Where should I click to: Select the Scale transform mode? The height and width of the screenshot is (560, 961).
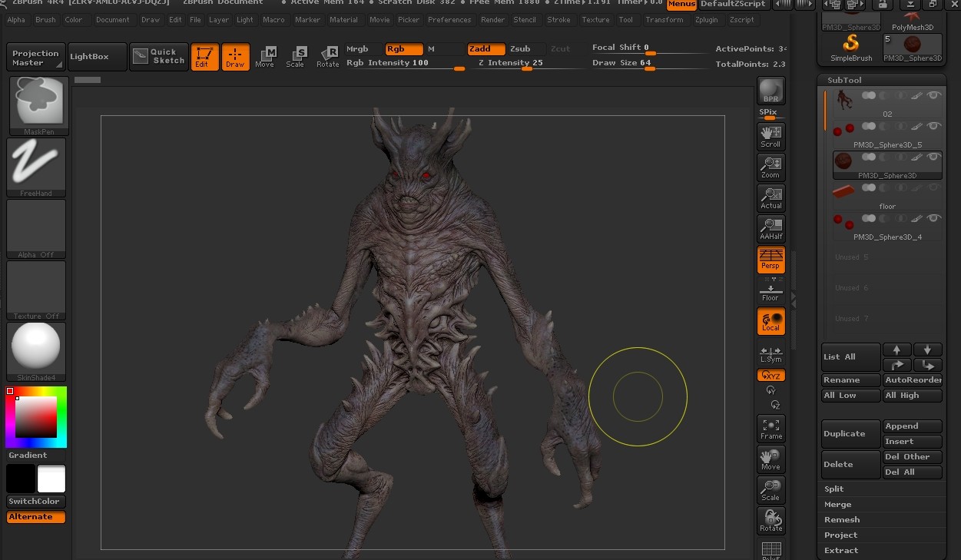click(297, 57)
